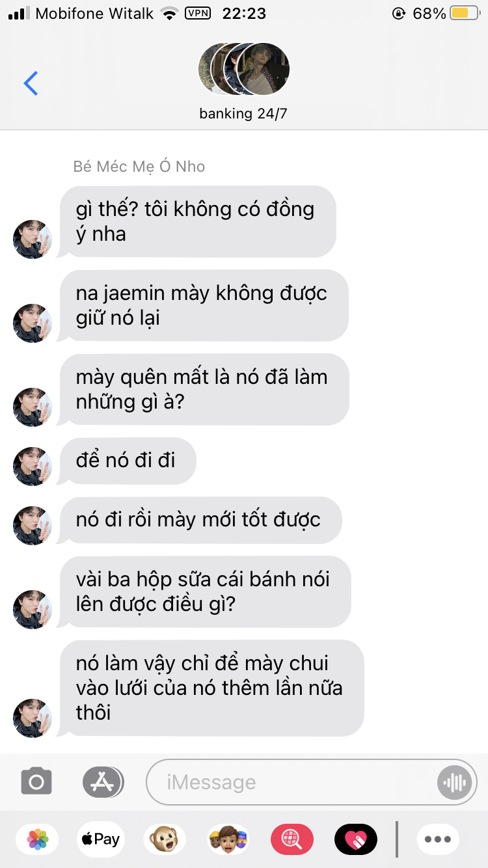Tap the group avatar cluster at top
The width and height of the screenshot is (488, 868).
point(243,69)
